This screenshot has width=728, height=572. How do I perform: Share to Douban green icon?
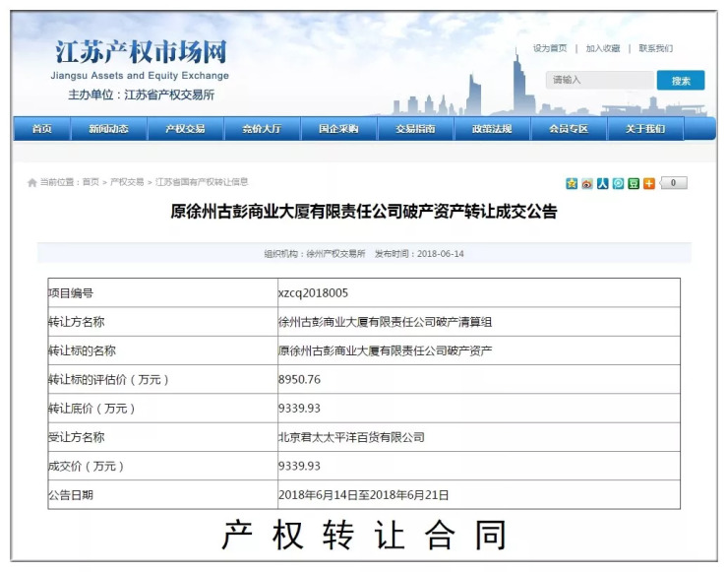pyautogui.click(x=634, y=183)
